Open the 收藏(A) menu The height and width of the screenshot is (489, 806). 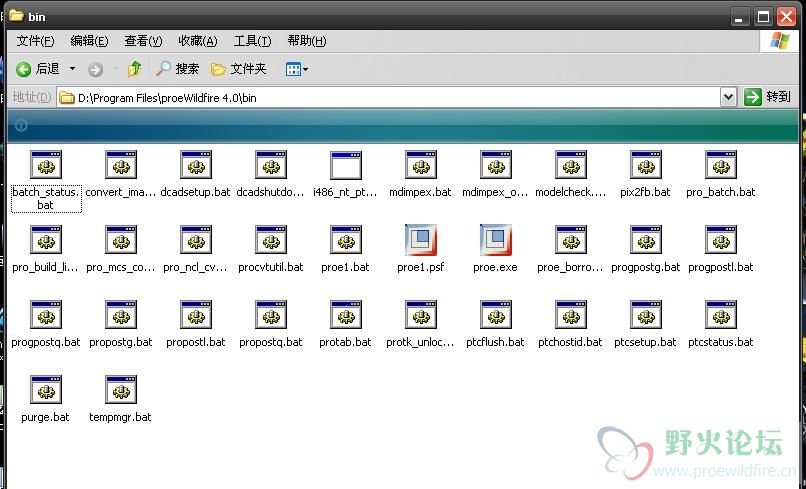(198, 41)
